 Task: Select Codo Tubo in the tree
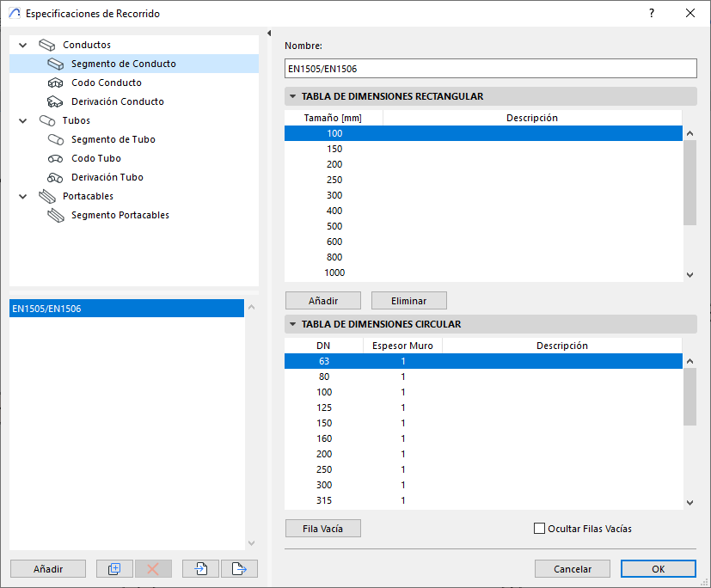(95, 158)
